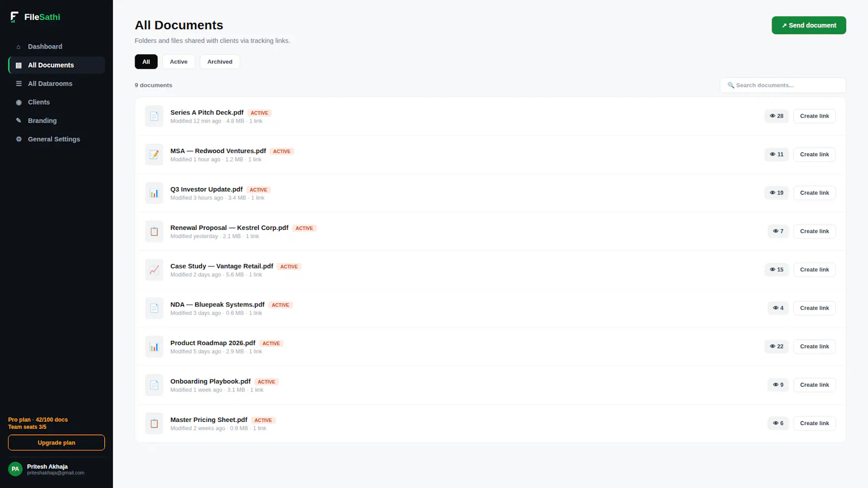Image resolution: width=868 pixels, height=488 pixels.
Task: Open Pritesh Akhaja account name
Action: click(x=47, y=466)
